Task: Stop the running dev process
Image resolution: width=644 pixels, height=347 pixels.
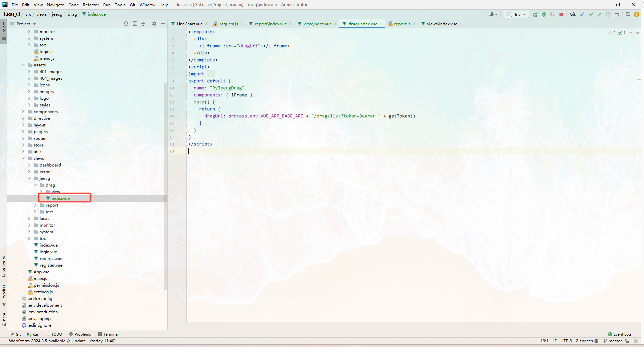Action: [x=561, y=14]
